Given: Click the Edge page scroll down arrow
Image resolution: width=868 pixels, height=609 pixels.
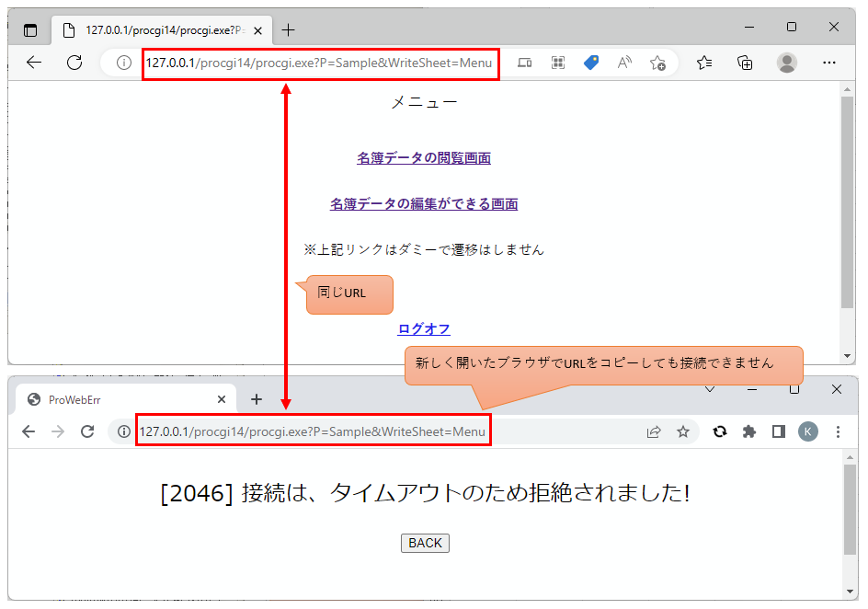Looking at the screenshot, I should [848, 356].
